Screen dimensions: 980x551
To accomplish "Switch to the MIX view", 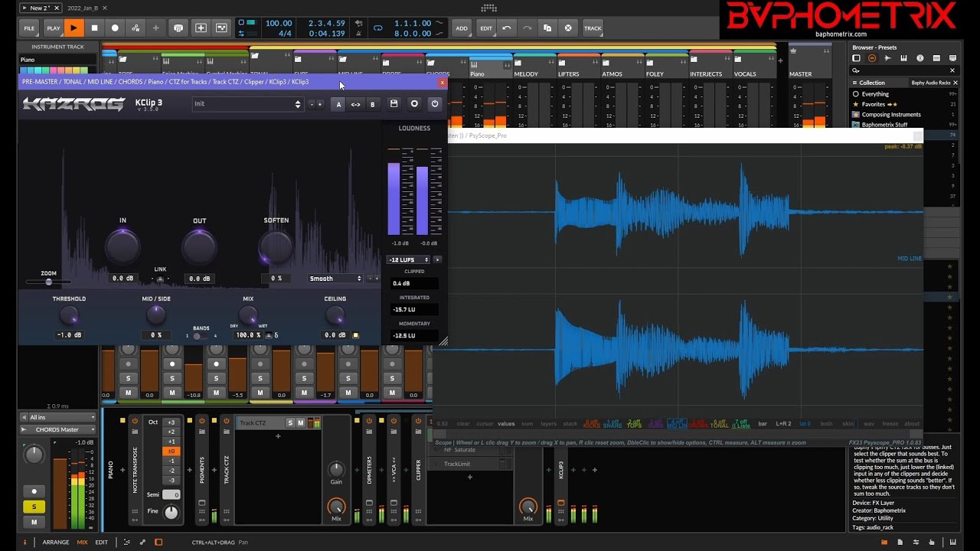I will coord(82,542).
